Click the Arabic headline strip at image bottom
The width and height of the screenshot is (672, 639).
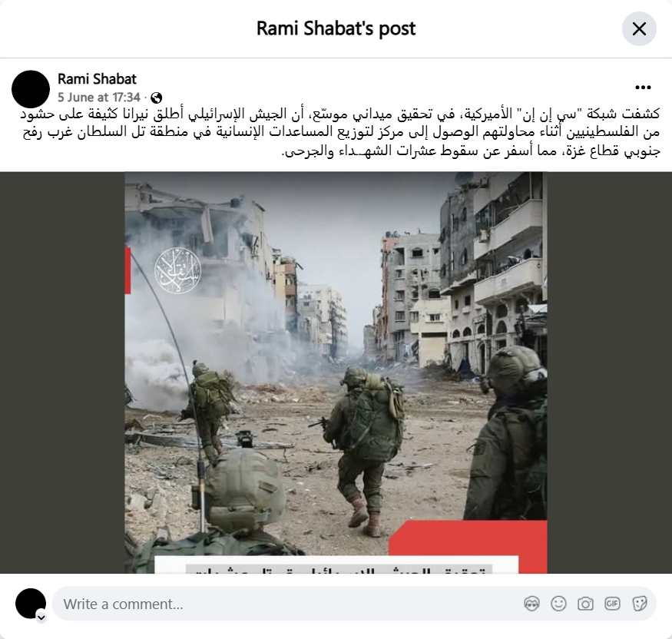point(336,565)
